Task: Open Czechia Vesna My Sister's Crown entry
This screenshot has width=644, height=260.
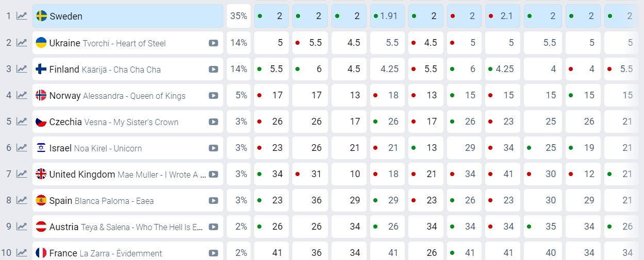Action: click(113, 122)
